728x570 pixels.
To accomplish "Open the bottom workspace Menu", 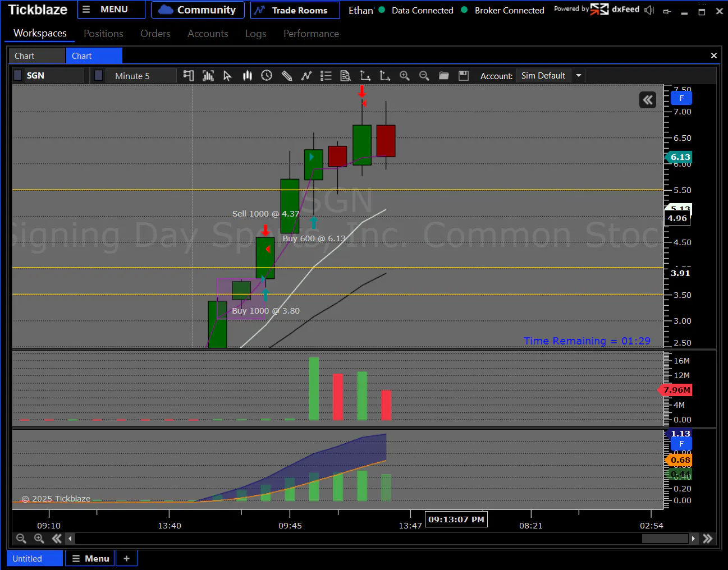I will click(90, 558).
